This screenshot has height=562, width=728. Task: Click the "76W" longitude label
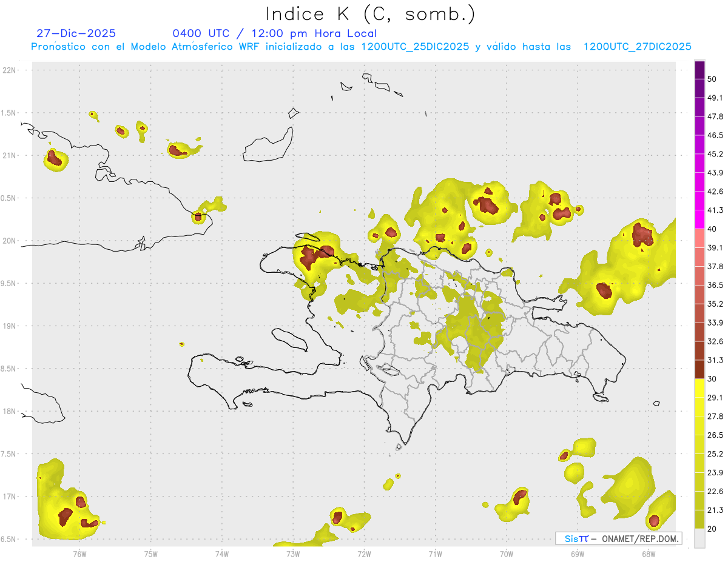(x=79, y=554)
